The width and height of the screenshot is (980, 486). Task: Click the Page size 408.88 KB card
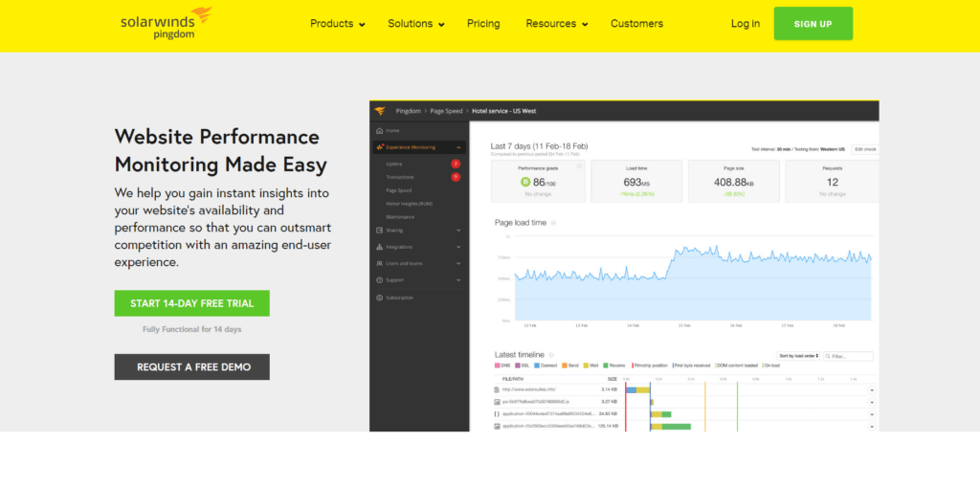point(734,181)
